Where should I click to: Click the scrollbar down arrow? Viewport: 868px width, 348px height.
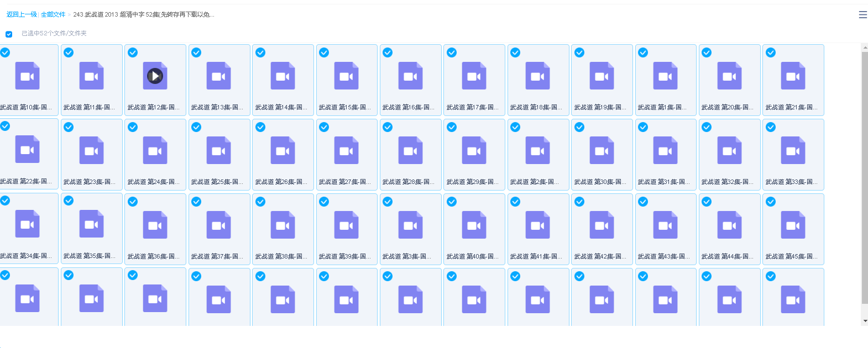click(865, 321)
